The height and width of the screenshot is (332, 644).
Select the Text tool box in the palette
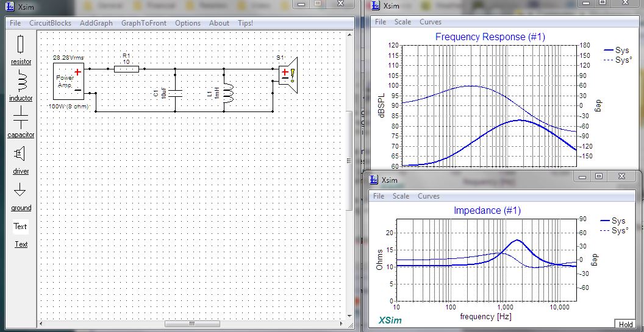pos(21,227)
